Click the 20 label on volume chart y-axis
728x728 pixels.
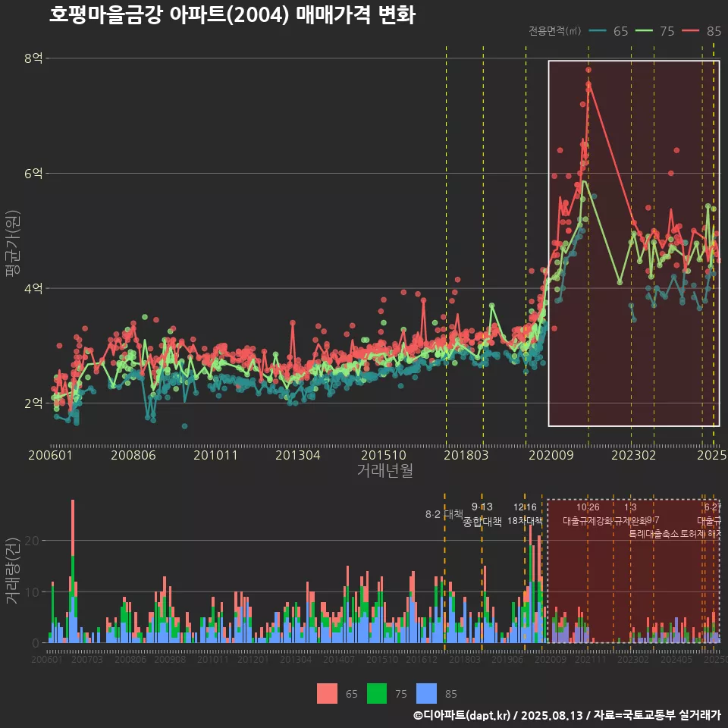pyautogui.click(x=32, y=541)
